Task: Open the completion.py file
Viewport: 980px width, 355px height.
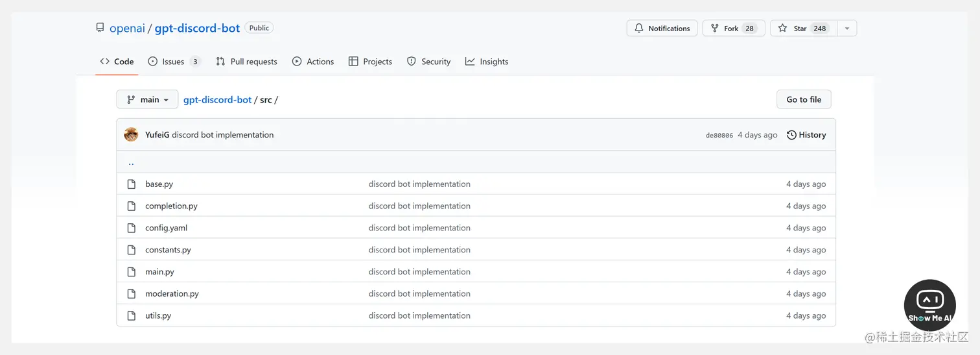Action: [x=171, y=206]
